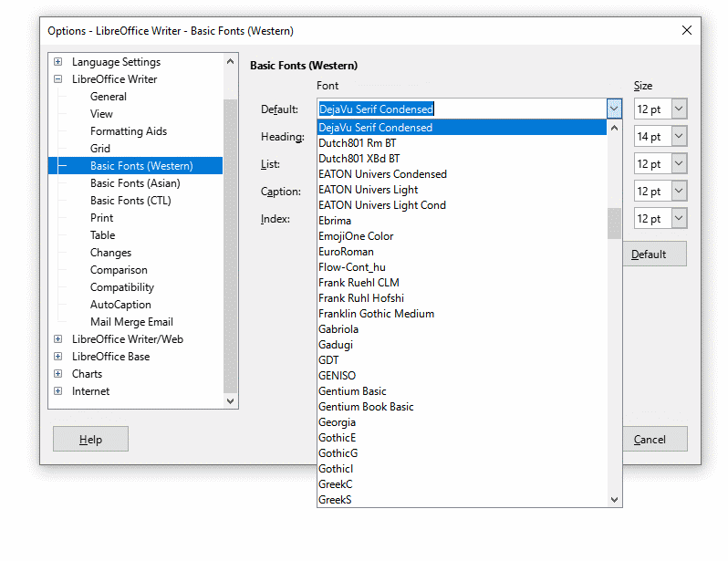
Task: Open the Heading size 14 pt dropdown
Action: point(679,137)
